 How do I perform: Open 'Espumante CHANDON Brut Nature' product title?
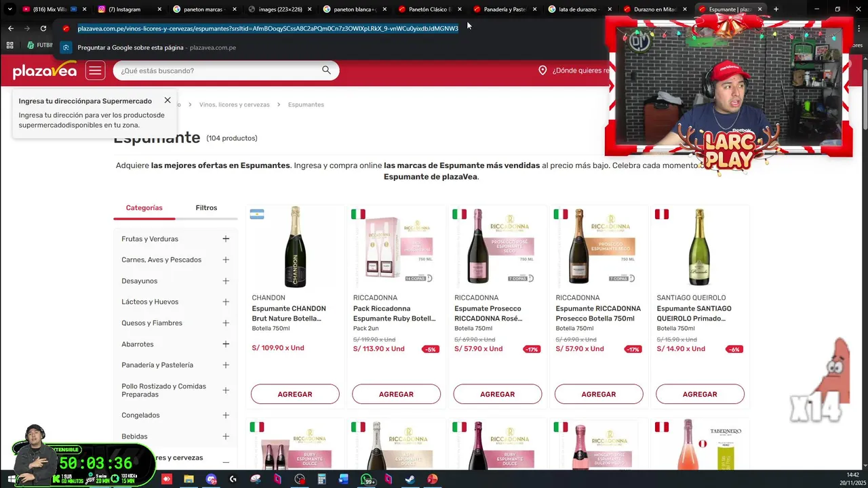pyautogui.click(x=289, y=313)
